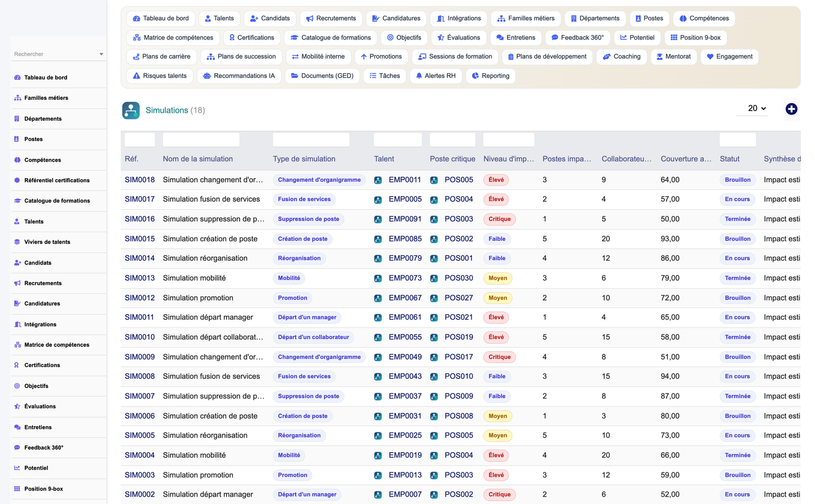Select Coaching in the top navigation
This screenshot has height=504, width=815.
[x=622, y=57]
